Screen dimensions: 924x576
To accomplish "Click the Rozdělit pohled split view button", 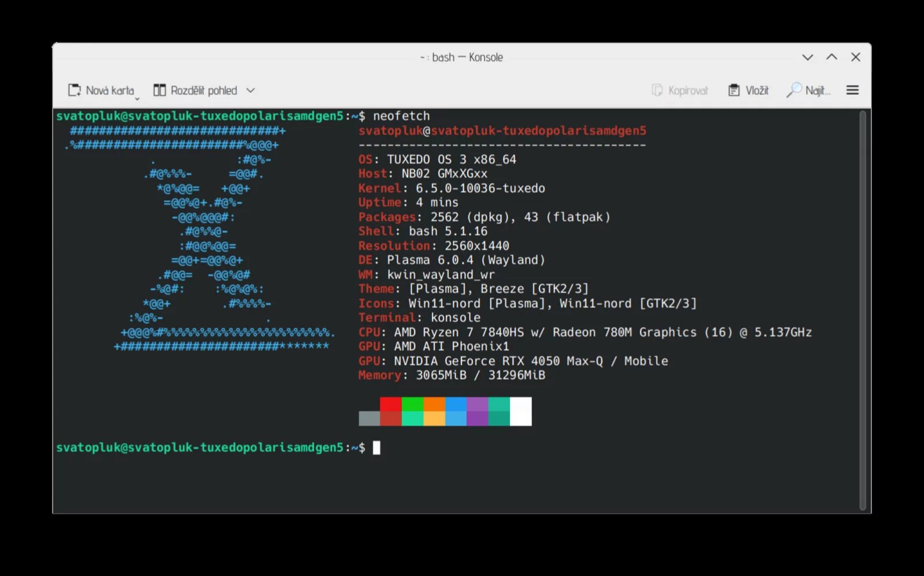I will point(195,91).
